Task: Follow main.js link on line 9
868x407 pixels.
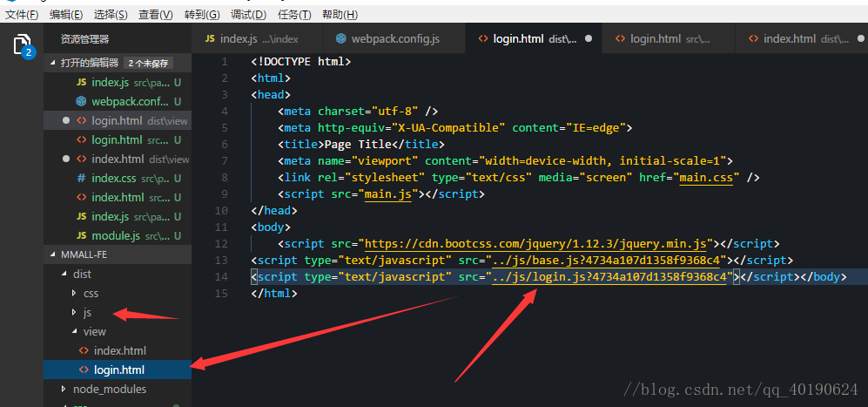Action: coord(388,194)
